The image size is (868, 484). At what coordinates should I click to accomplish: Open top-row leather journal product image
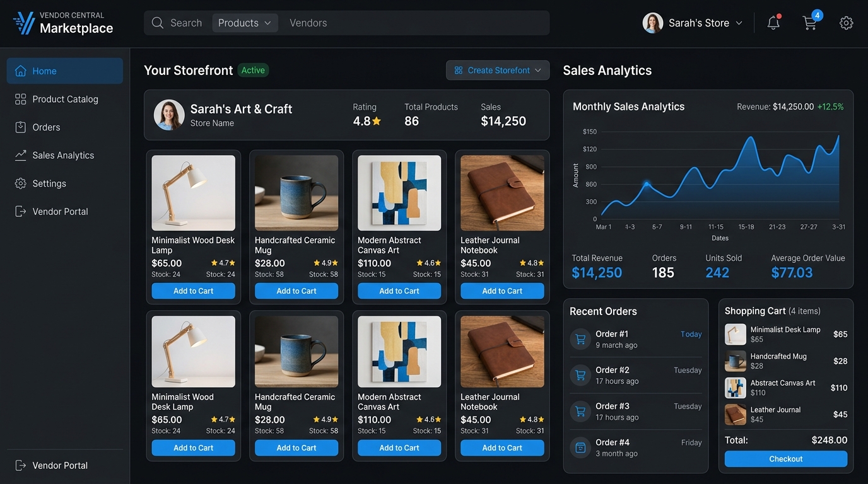(x=502, y=193)
